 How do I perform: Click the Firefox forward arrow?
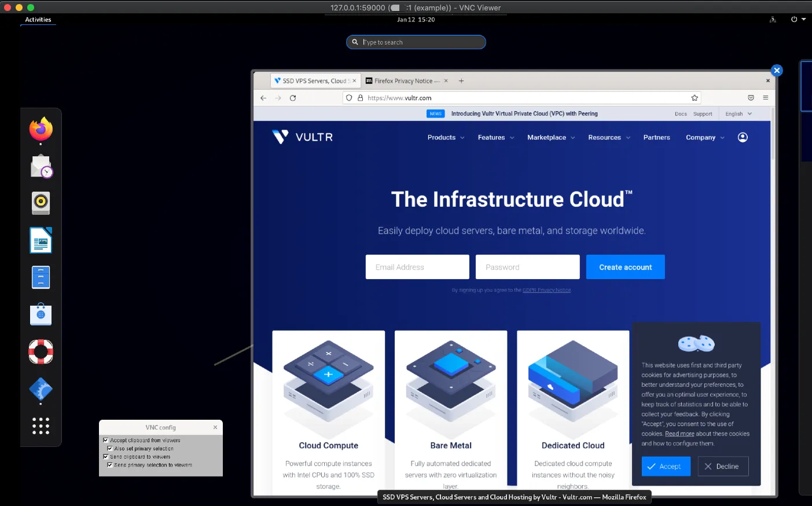[278, 98]
